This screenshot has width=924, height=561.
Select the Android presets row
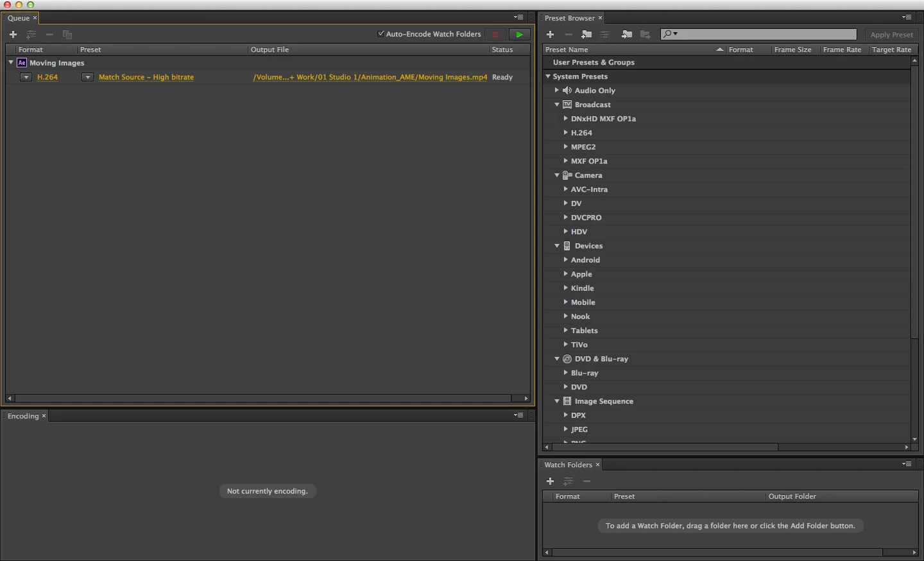726,260
